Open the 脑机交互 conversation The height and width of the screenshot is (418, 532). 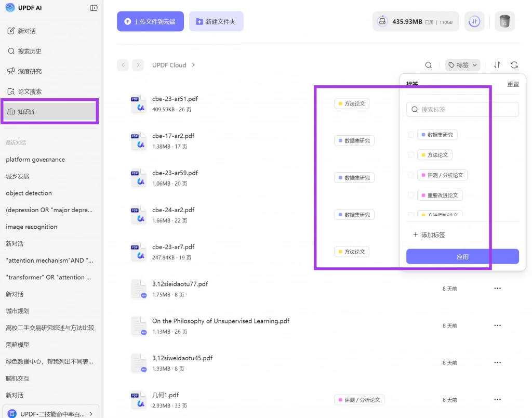click(x=18, y=378)
